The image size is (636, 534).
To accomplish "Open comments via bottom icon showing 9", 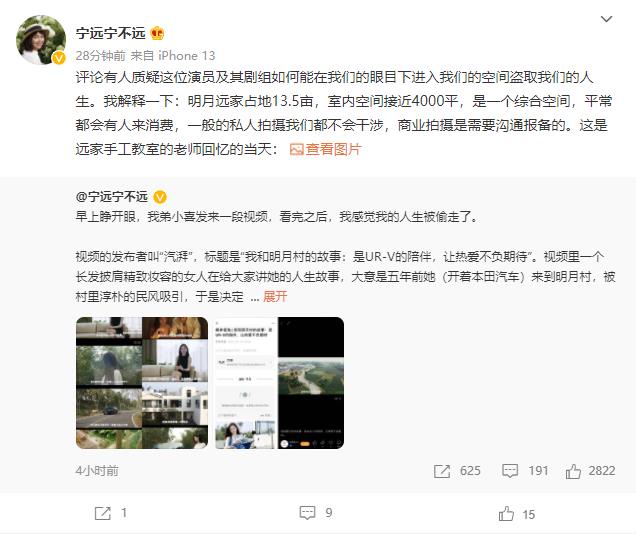I will click(x=307, y=513).
